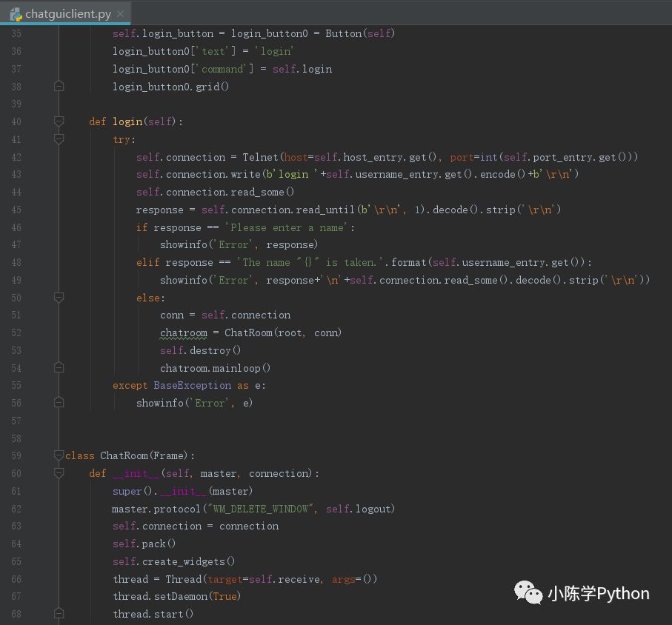
Task: Click the underlined 'chatroom' variable on line 52
Action: click(x=184, y=332)
